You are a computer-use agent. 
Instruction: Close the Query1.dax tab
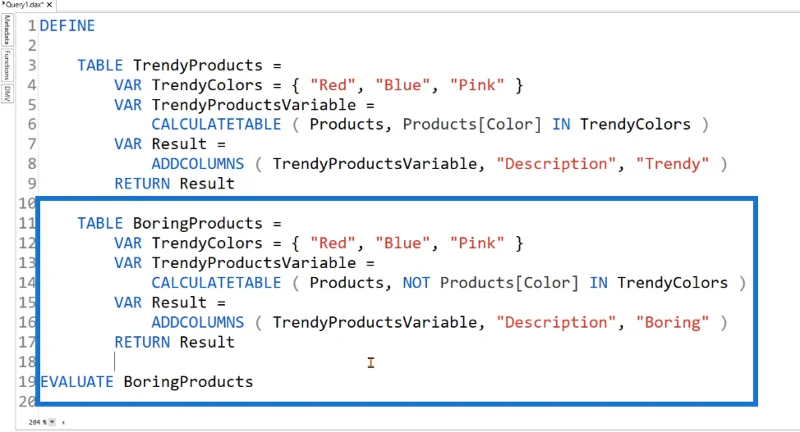(49, 5)
